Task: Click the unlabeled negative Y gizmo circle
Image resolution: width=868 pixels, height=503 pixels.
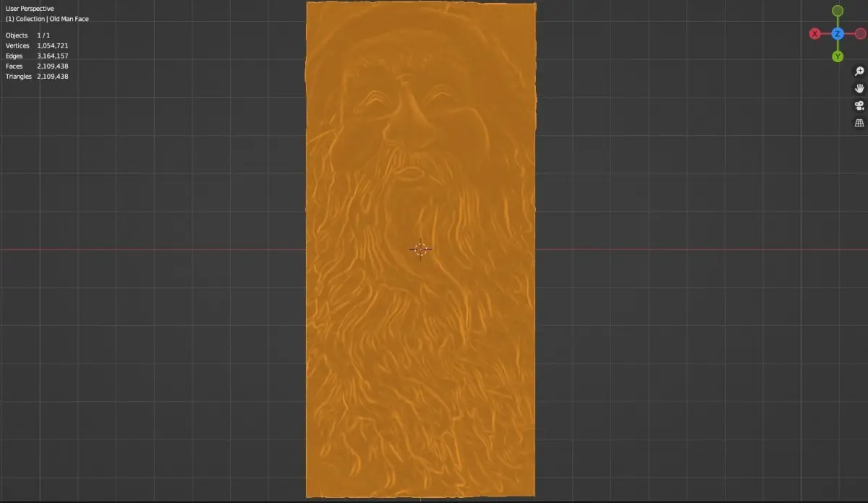Action: click(x=838, y=10)
